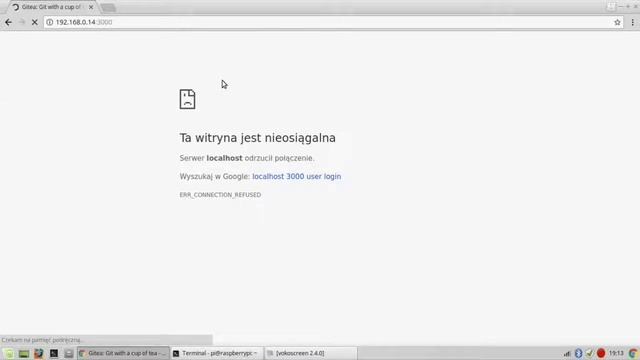The width and height of the screenshot is (640, 360).
Task: Click the update manager checkmark tray icon
Action: click(589, 353)
